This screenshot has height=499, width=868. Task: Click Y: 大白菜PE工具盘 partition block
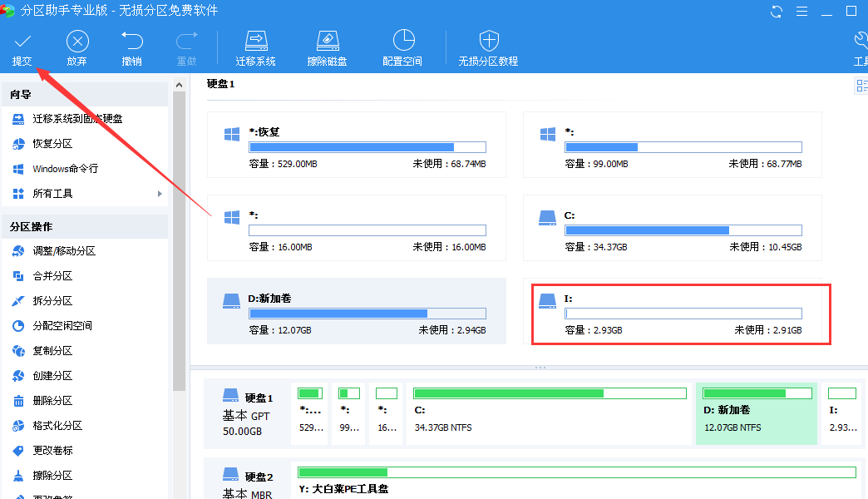click(x=577, y=482)
